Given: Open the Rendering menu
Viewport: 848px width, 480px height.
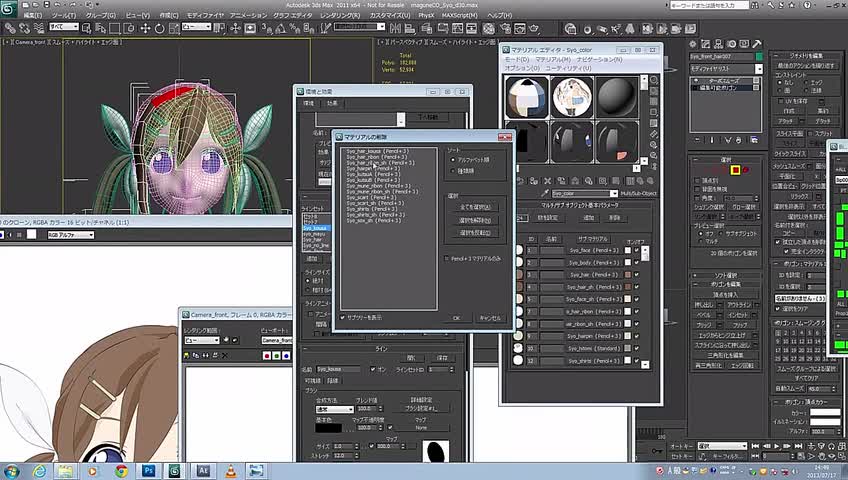Looking at the screenshot, I should (340, 16).
